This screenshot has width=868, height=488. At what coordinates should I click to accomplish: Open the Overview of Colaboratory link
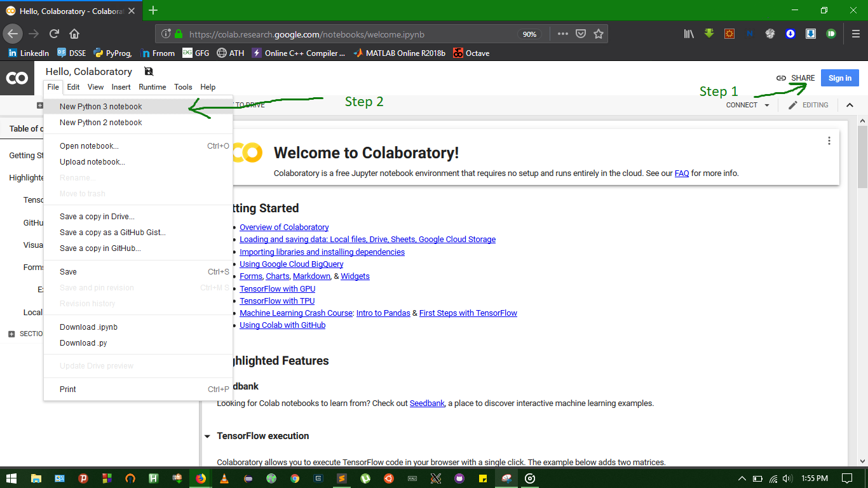tap(284, 227)
